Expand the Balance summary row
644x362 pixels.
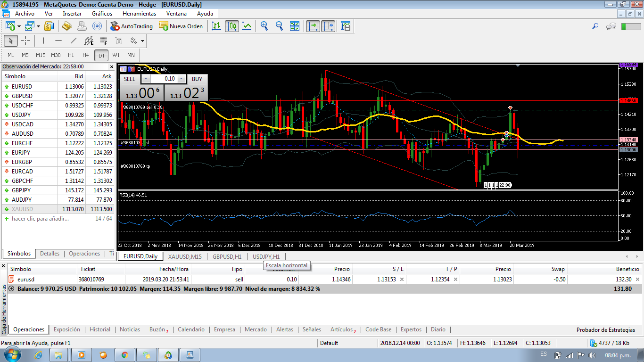pyautogui.click(x=12, y=288)
